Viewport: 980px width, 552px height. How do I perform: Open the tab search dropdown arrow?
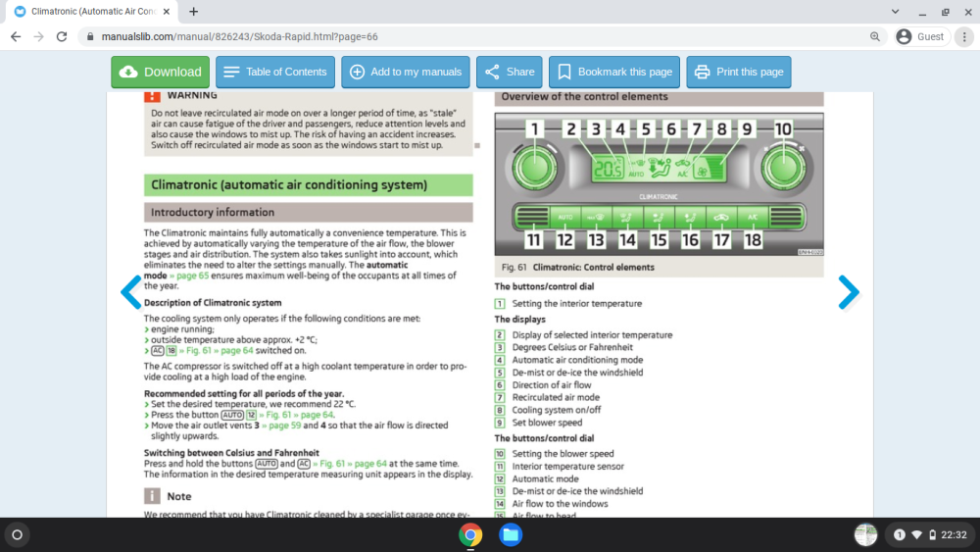(x=895, y=11)
